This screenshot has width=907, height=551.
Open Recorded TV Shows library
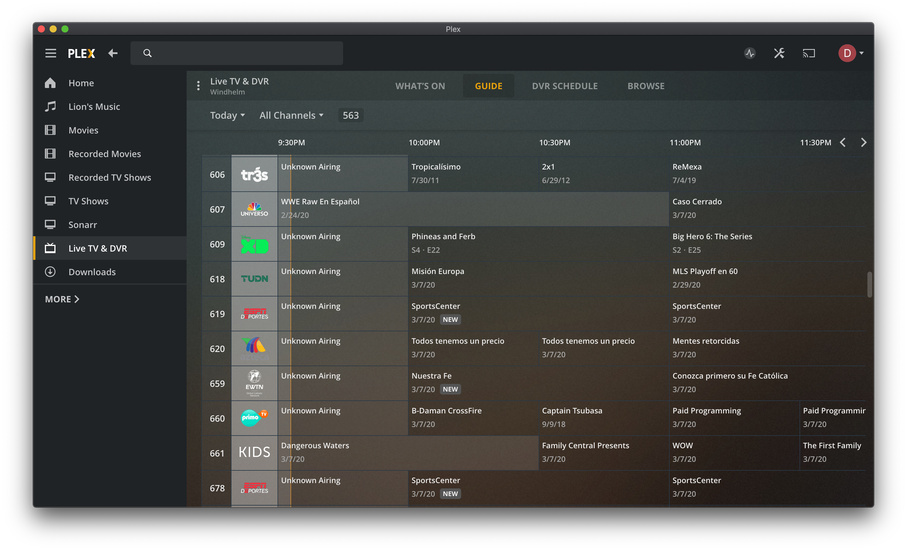click(110, 177)
